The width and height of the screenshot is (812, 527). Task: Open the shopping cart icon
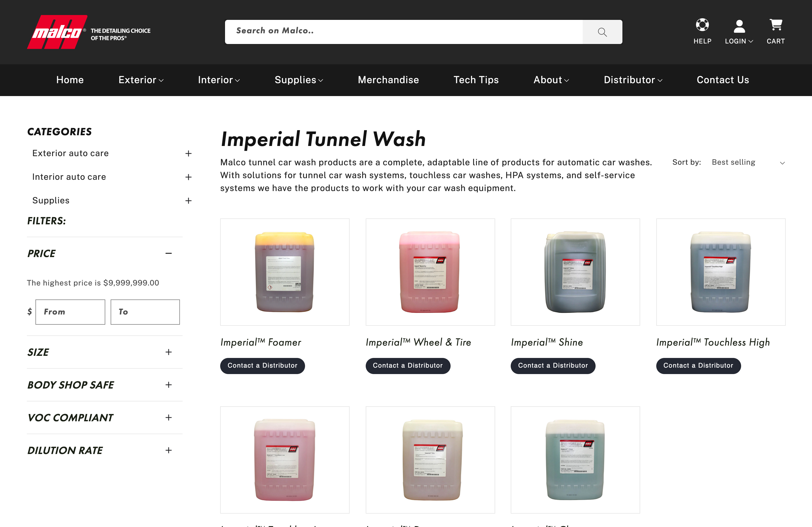click(776, 24)
